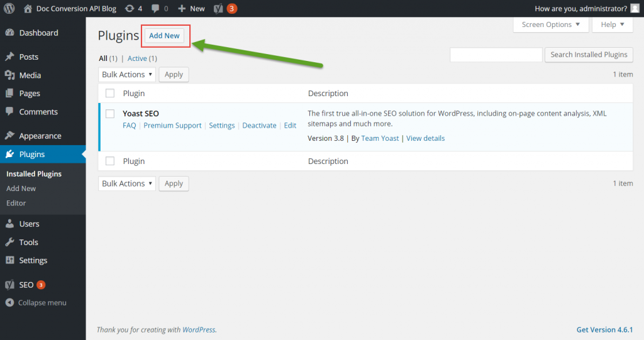Open Yoast Premium Support link
644x340 pixels.
pyautogui.click(x=172, y=125)
